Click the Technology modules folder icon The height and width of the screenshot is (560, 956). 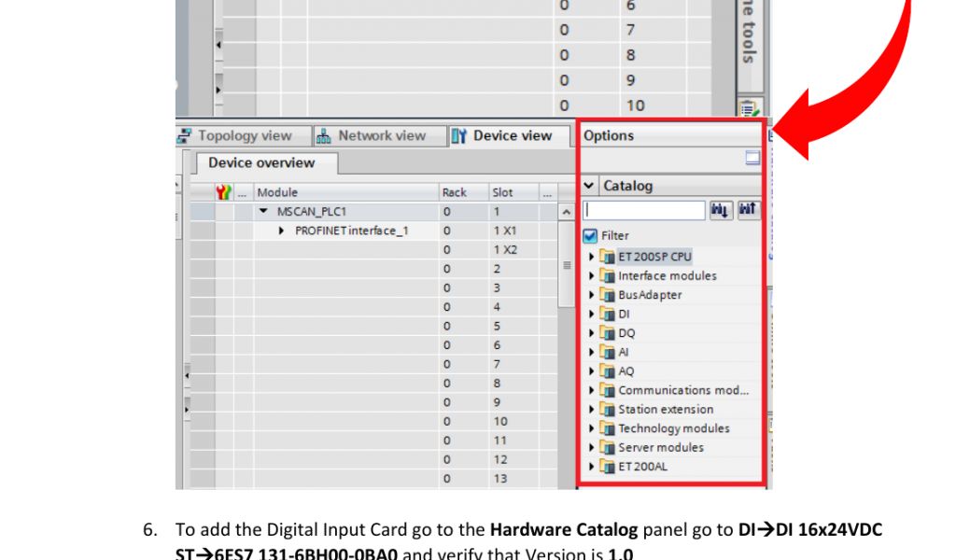click(607, 428)
